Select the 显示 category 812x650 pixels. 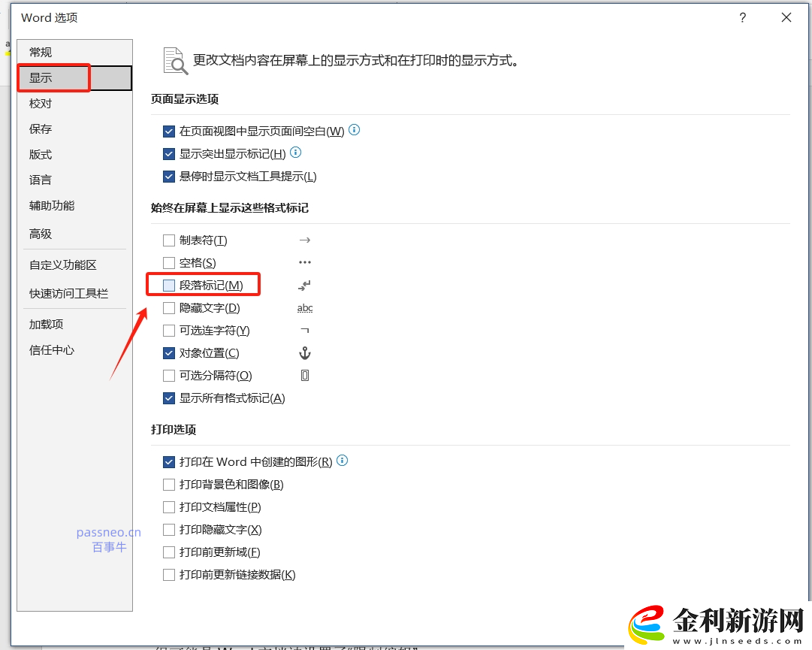[74, 78]
